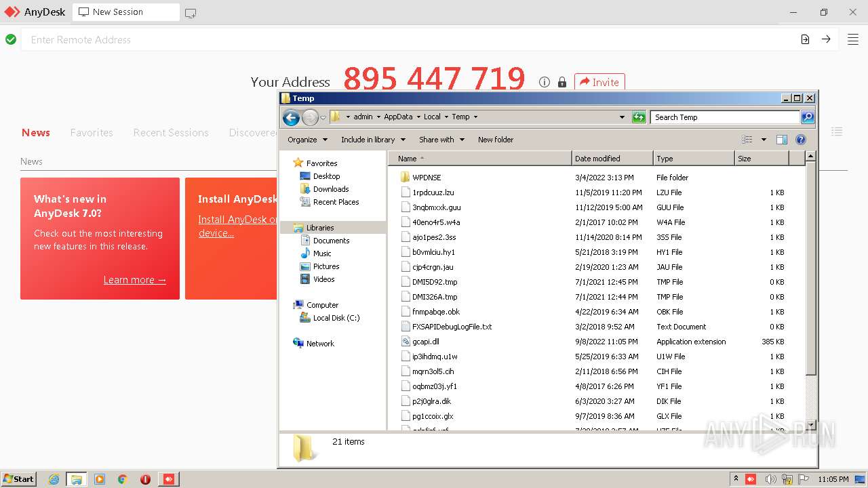
Task: Sort by Type column header
Action: (x=694, y=159)
